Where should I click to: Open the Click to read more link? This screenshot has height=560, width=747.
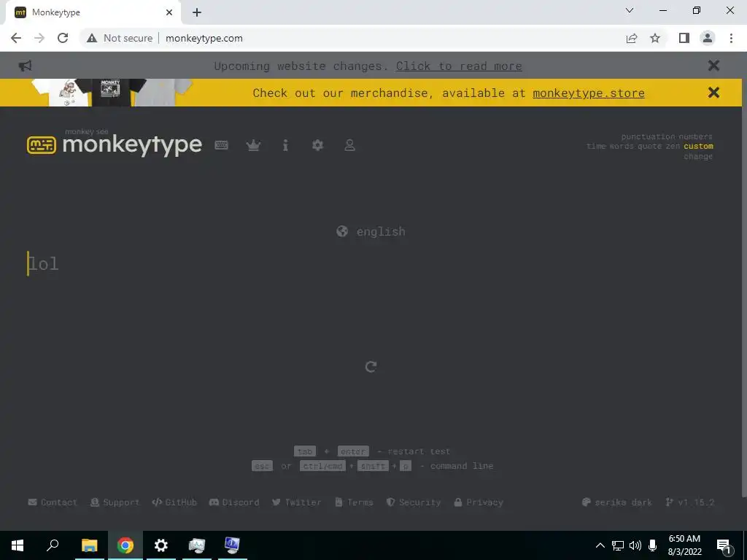[x=459, y=66]
